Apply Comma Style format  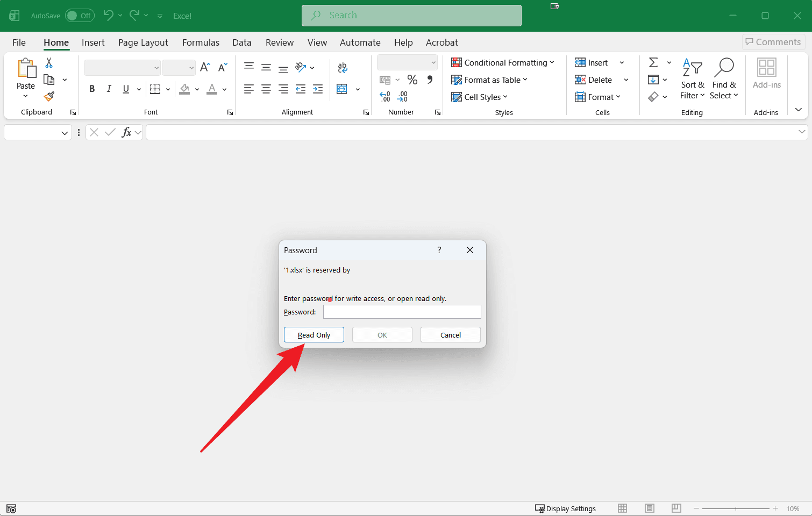tap(430, 80)
